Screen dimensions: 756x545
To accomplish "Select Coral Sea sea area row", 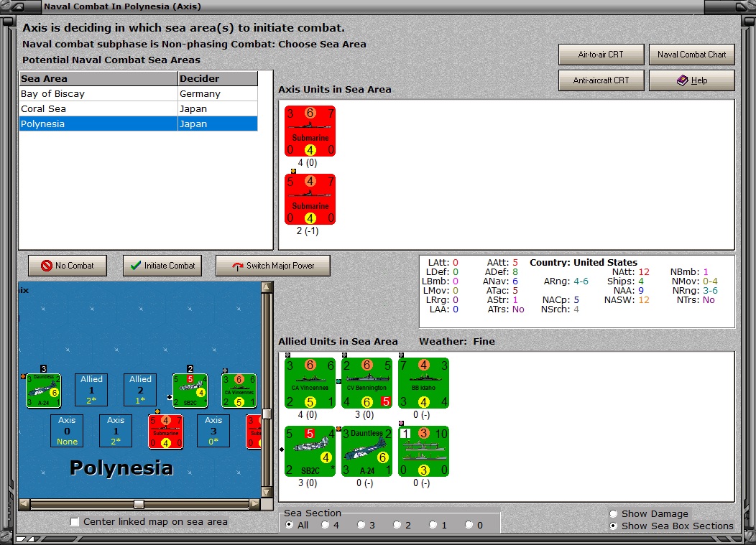I will pos(139,109).
